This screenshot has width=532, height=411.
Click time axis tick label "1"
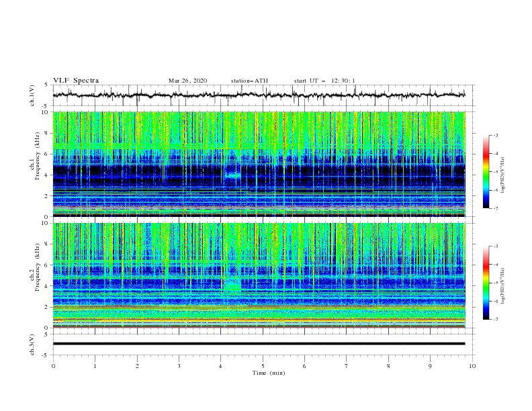(x=95, y=366)
